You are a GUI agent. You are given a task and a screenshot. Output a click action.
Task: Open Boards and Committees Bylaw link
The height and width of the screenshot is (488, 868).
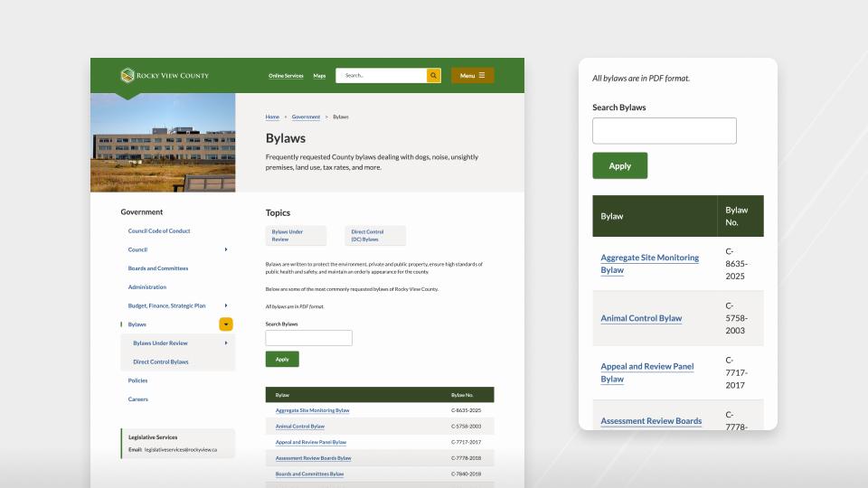[309, 474]
